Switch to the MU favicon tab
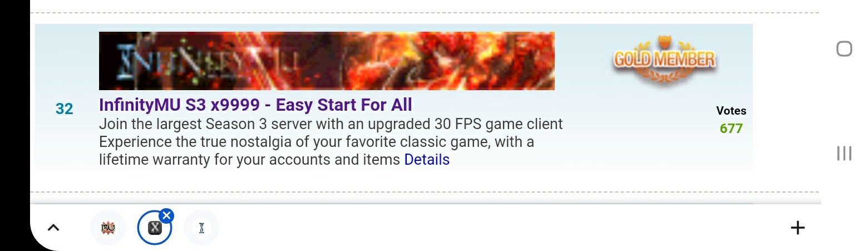The image size is (868, 251). pos(108,228)
